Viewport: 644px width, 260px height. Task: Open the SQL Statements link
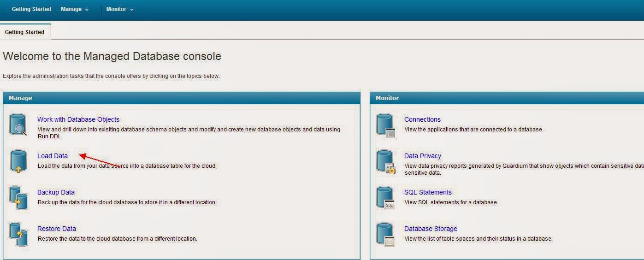428,192
